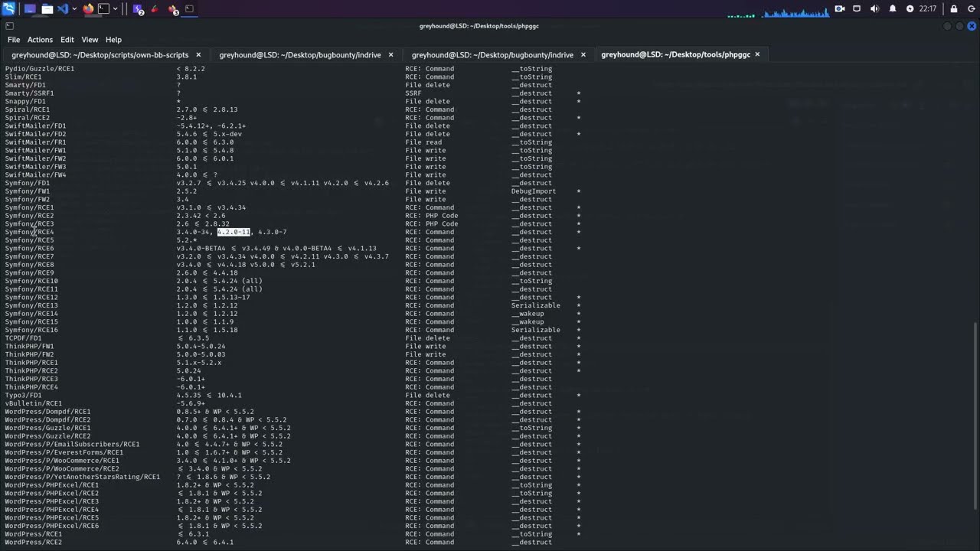Close the terminal window with blue X

click(x=972, y=26)
